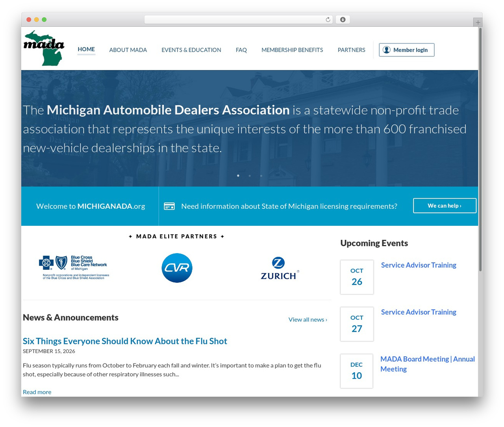The width and height of the screenshot is (504, 427).
Task: Click the DEC 10 date box
Action: 357,371
